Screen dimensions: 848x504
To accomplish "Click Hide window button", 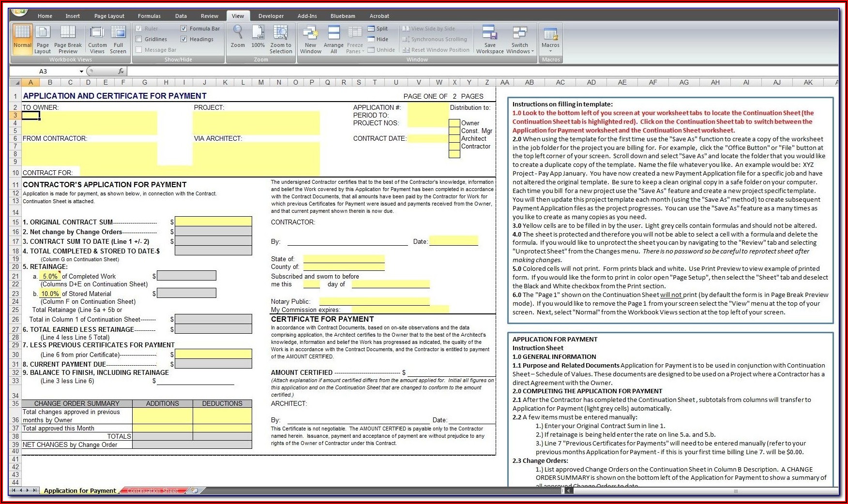I will [378, 39].
